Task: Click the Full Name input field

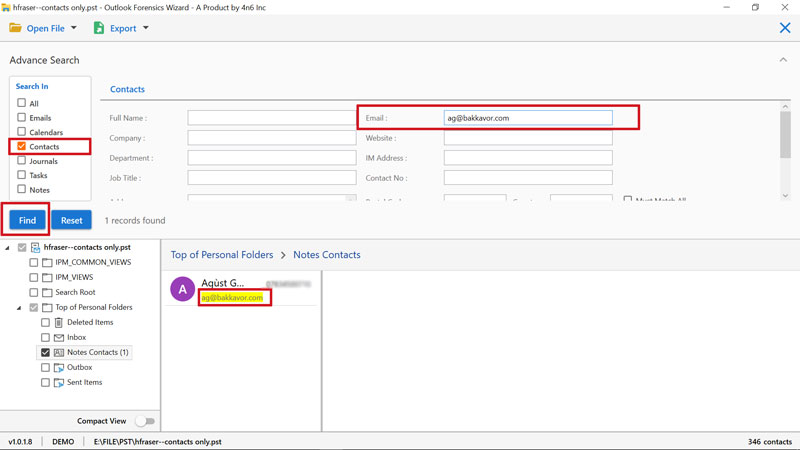Action: (271, 118)
